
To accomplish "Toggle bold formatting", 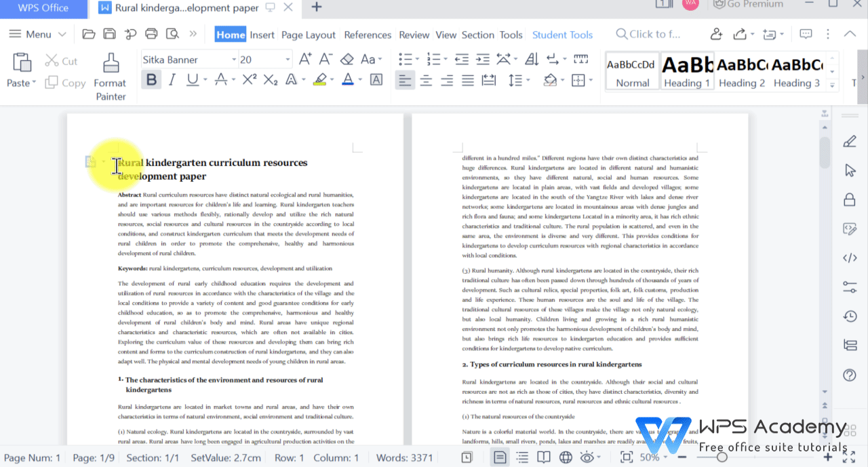I will [149, 79].
